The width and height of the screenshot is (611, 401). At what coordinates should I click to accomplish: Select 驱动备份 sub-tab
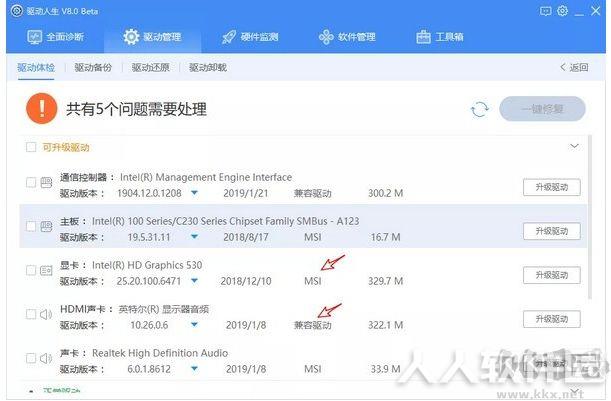93,67
